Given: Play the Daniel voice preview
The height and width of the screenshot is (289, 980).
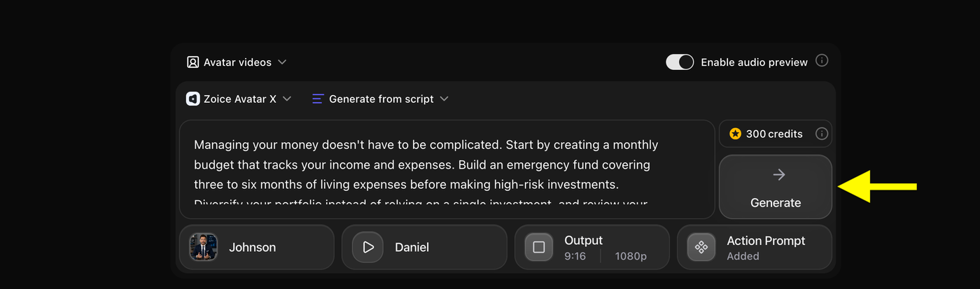Looking at the screenshot, I should click(367, 247).
